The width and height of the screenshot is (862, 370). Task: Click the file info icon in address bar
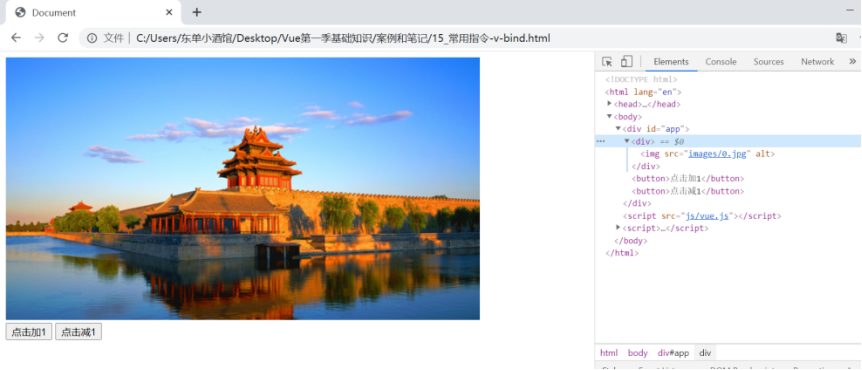(92, 38)
